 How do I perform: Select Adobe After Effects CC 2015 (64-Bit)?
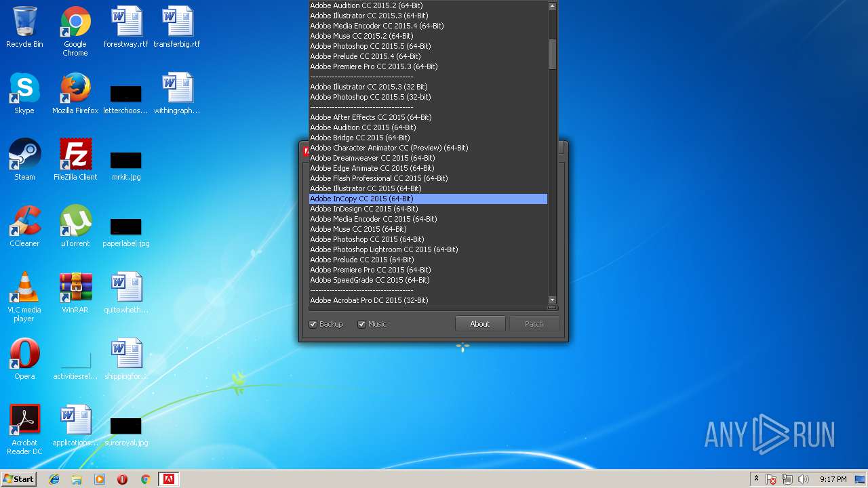[428, 117]
